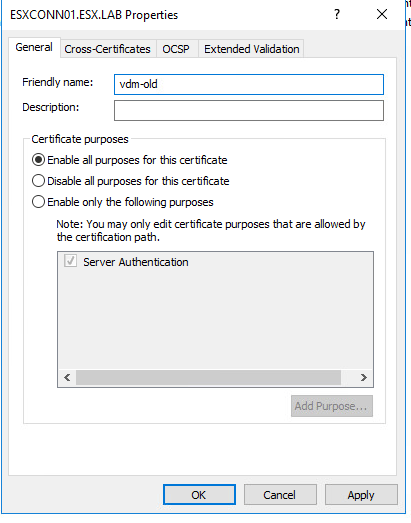411x523 pixels.
Task: Click the question mark help icon
Action: click(337, 14)
